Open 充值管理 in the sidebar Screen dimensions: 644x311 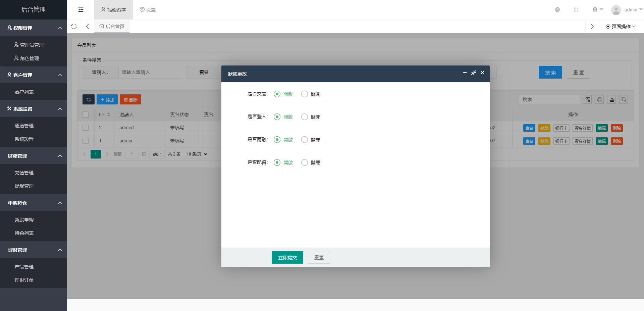click(24, 173)
